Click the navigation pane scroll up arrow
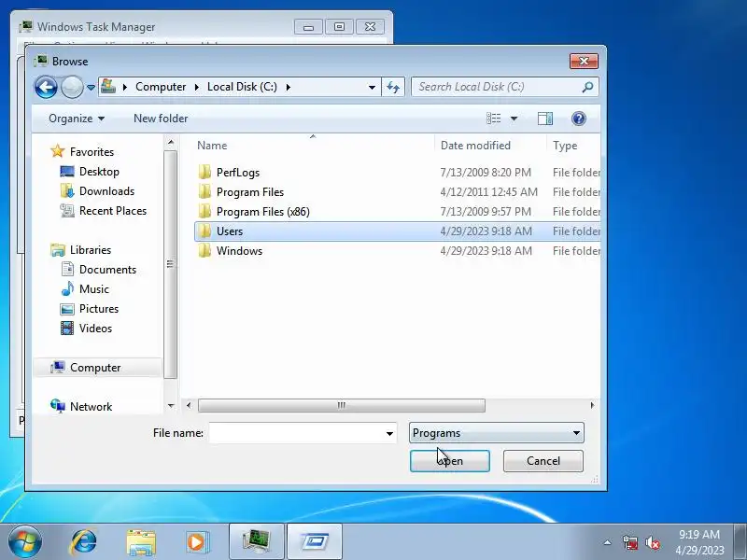Screen dimensions: 747x560 coord(171,143)
